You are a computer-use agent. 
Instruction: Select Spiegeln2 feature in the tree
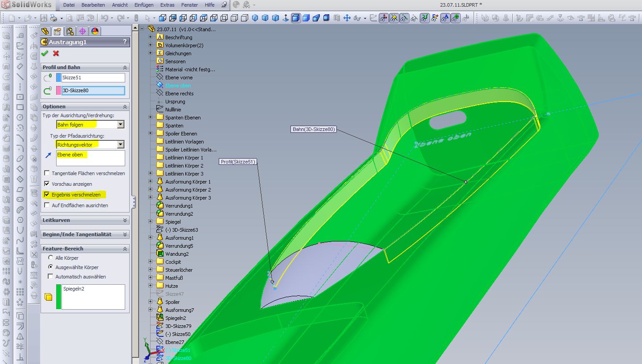(x=176, y=318)
